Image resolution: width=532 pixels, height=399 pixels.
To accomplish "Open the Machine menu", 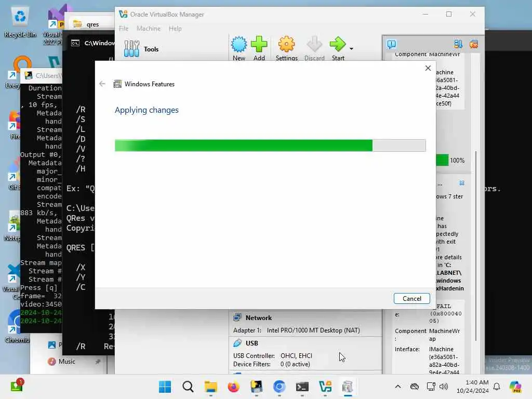I will pos(149,29).
